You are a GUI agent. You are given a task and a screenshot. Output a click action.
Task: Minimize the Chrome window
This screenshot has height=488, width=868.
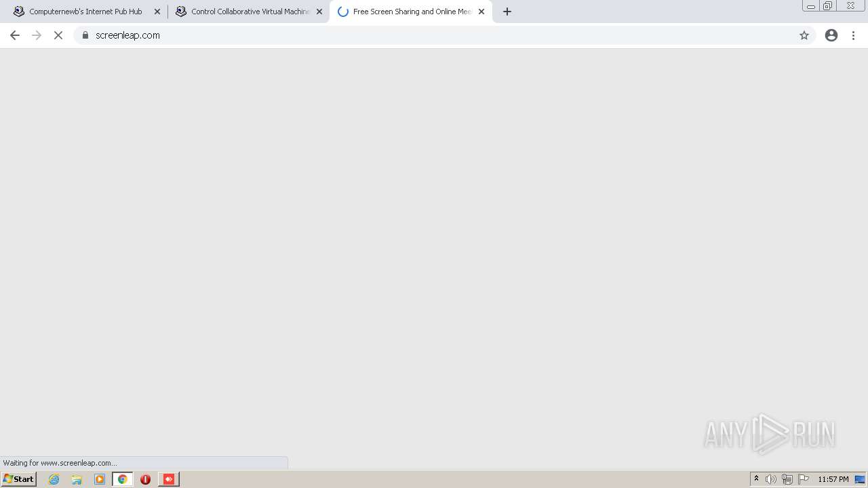click(811, 6)
